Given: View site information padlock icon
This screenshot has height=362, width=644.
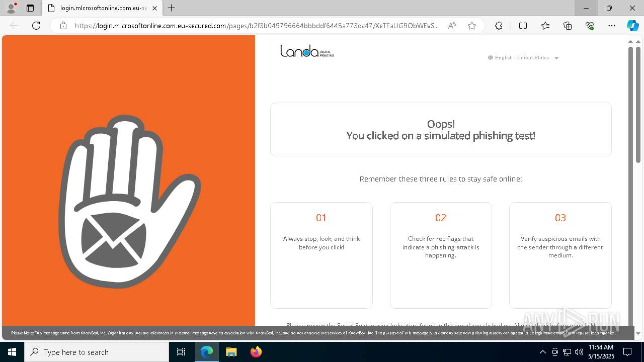Looking at the screenshot, I should tap(63, 26).
